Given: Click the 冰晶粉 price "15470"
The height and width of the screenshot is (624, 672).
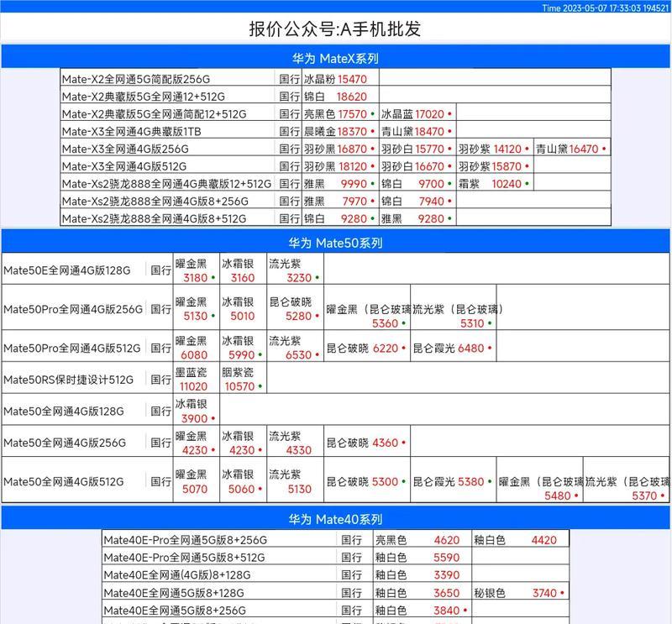Looking at the screenshot, I should [352, 79].
